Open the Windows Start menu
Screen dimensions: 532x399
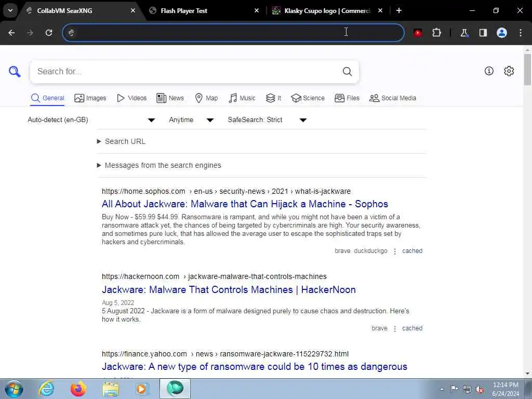pyautogui.click(x=14, y=389)
